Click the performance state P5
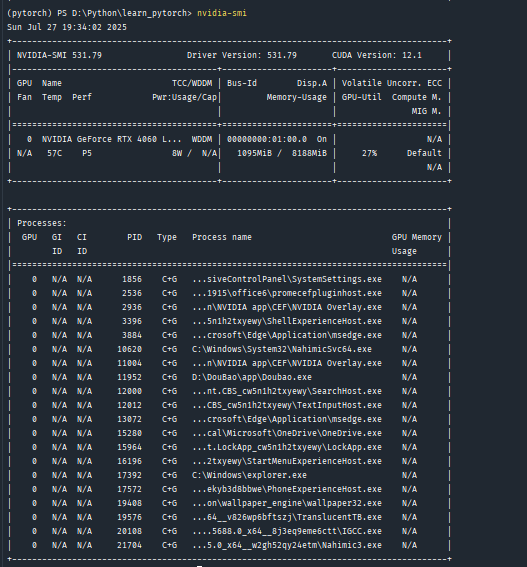The width and height of the screenshot is (527, 567). [x=87, y=153]
